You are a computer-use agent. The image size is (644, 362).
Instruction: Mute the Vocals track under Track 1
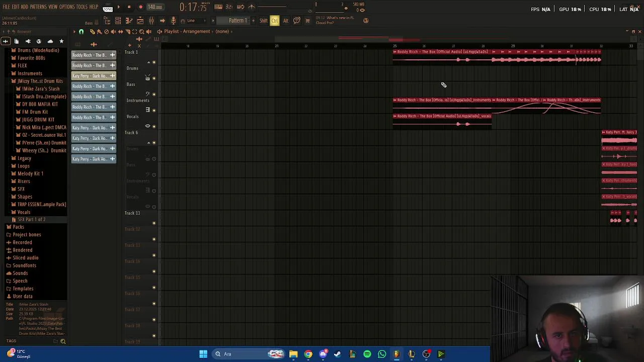[154, 127]
